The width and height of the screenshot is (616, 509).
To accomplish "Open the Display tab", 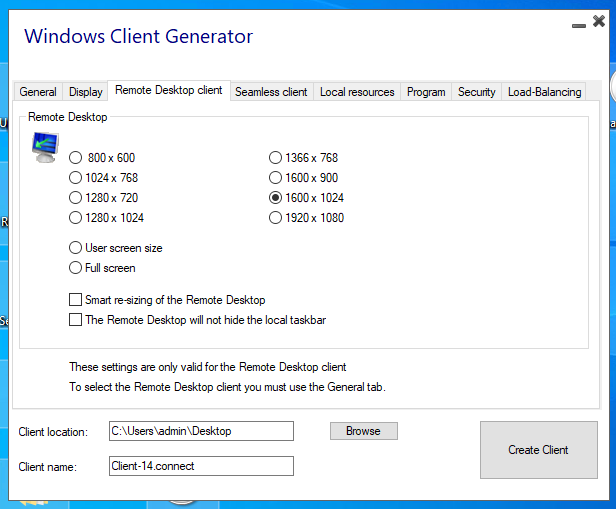I will coord(86,92).
